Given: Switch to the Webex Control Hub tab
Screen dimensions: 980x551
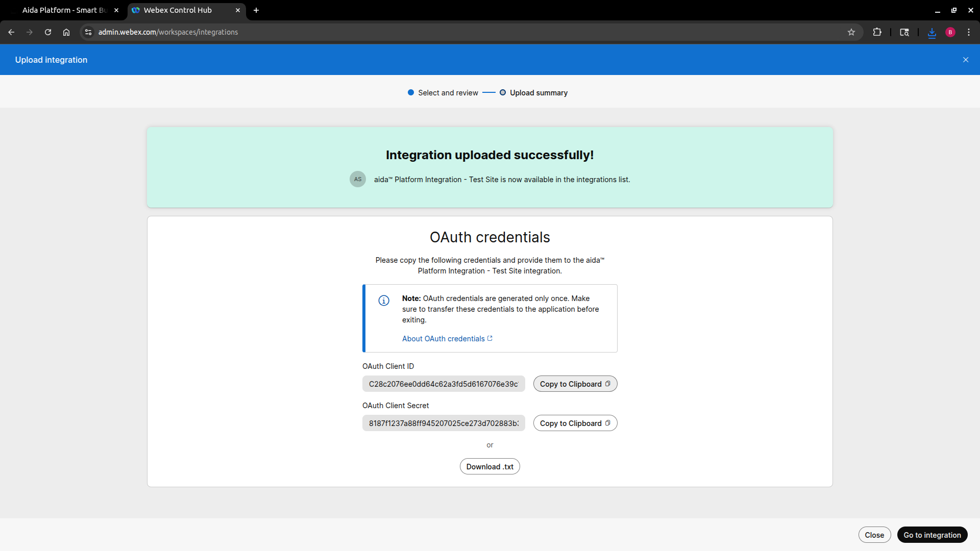Looking at the screenshot, I should (179, 10).
